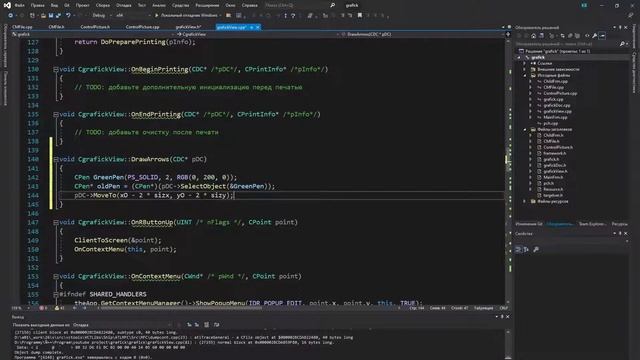The height and width of the screenshot is (360, 640).
Task: Switch to the Изменения Git tab
Action: pos(529,224)
